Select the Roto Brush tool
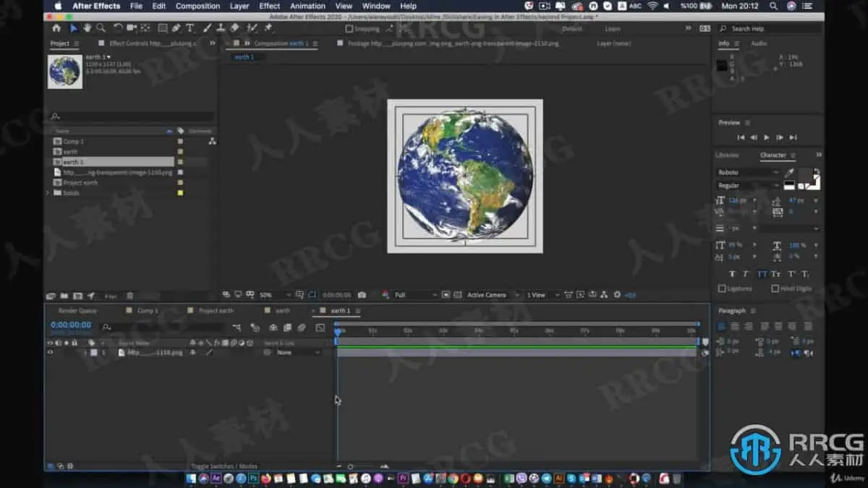 coord(252,28)
